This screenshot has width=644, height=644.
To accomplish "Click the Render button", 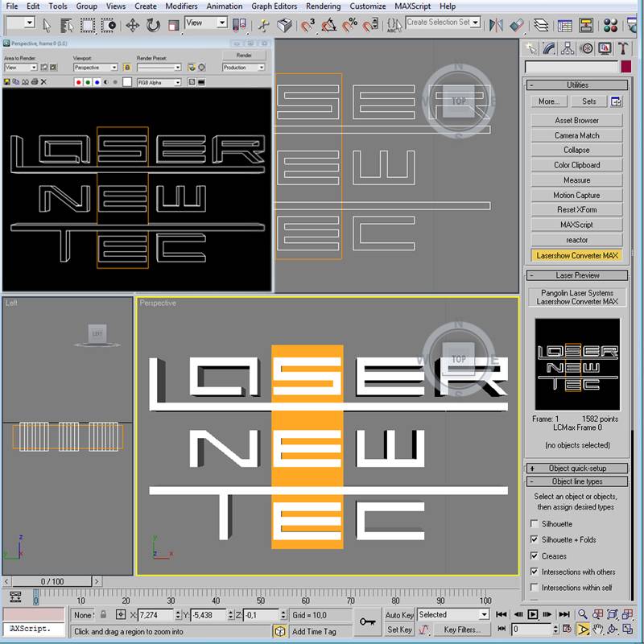I will pos(244,55).
